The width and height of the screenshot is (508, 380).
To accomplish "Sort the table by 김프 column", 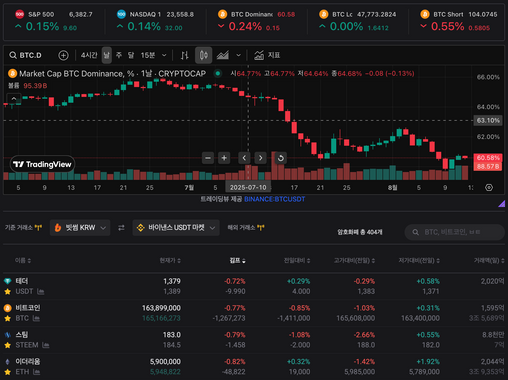I will [x=238, y=261].
